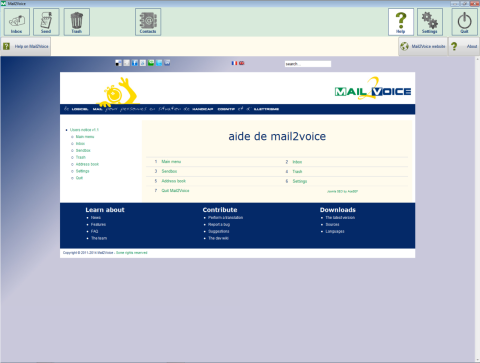Switch to English with UK flag icon
This screenshot has height=363, width=480.
241,63
